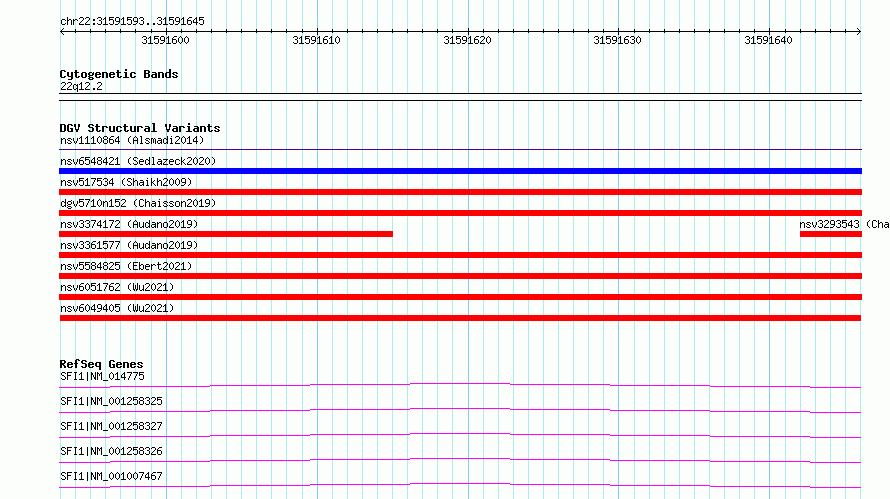890x499 pixels.
Task: Click the magenta line of SFI1|NM_001258327
Action: (x=460, y=435)
